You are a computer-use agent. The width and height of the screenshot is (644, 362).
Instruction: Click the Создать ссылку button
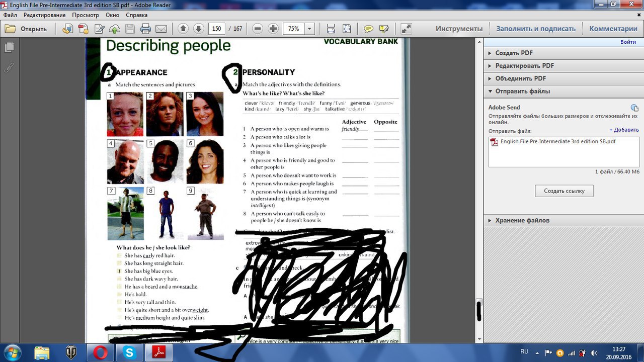[x=563, y=191]
